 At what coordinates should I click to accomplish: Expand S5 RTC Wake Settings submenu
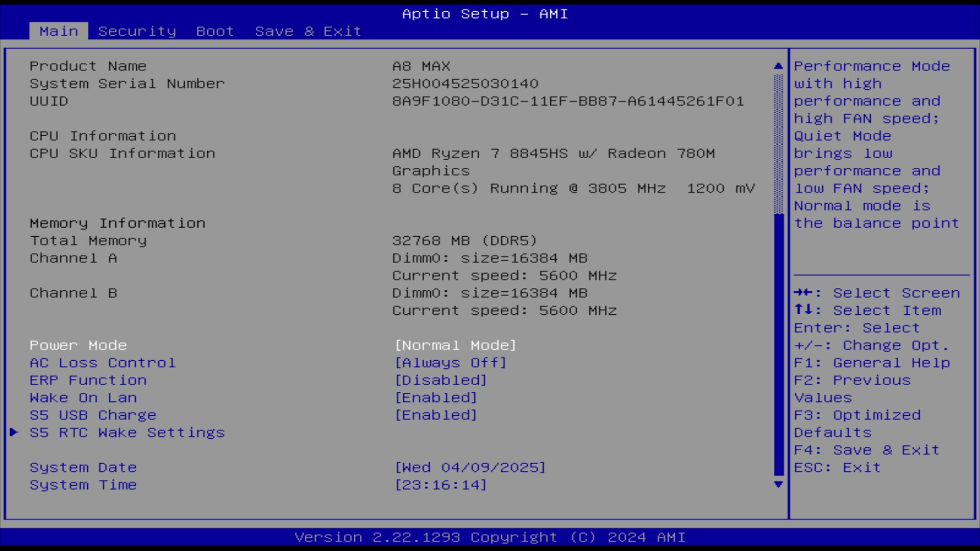tap(127, 433)
